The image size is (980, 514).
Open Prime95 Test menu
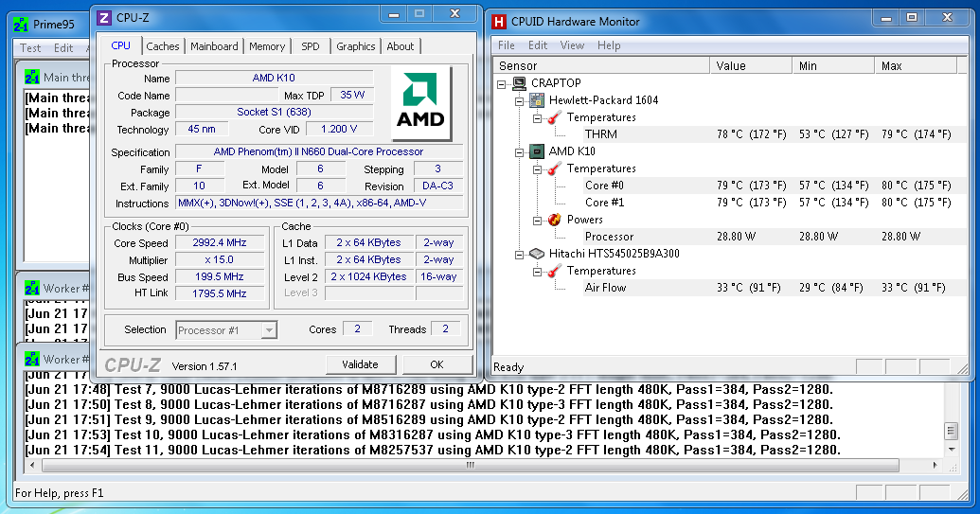(30, 48)
